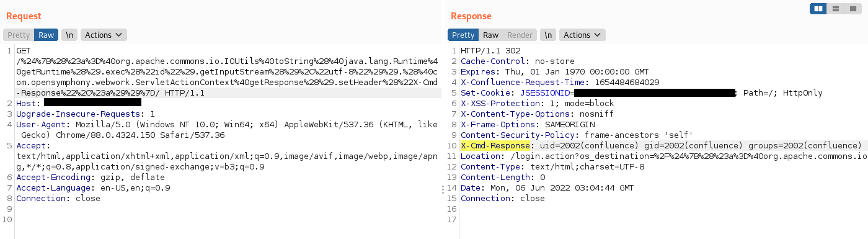Click the Content-Security-Policy header line
This screenshot has width=868, height=239.
pyautogui.click(x=577, y=135)
